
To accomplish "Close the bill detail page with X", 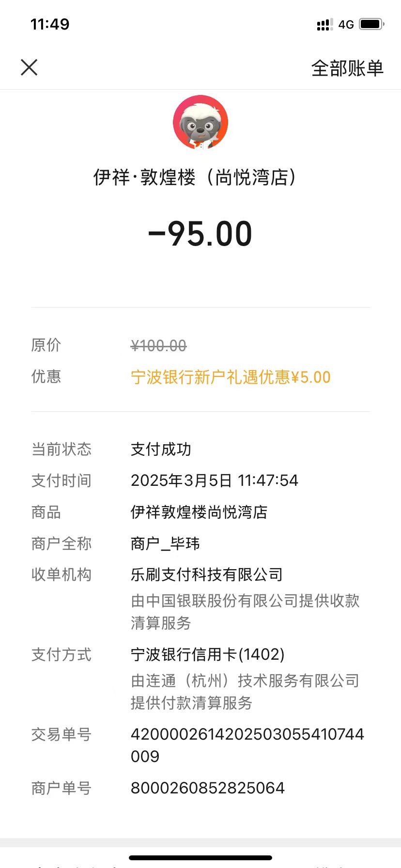I will pyautogui.click(x=29, y=67).
